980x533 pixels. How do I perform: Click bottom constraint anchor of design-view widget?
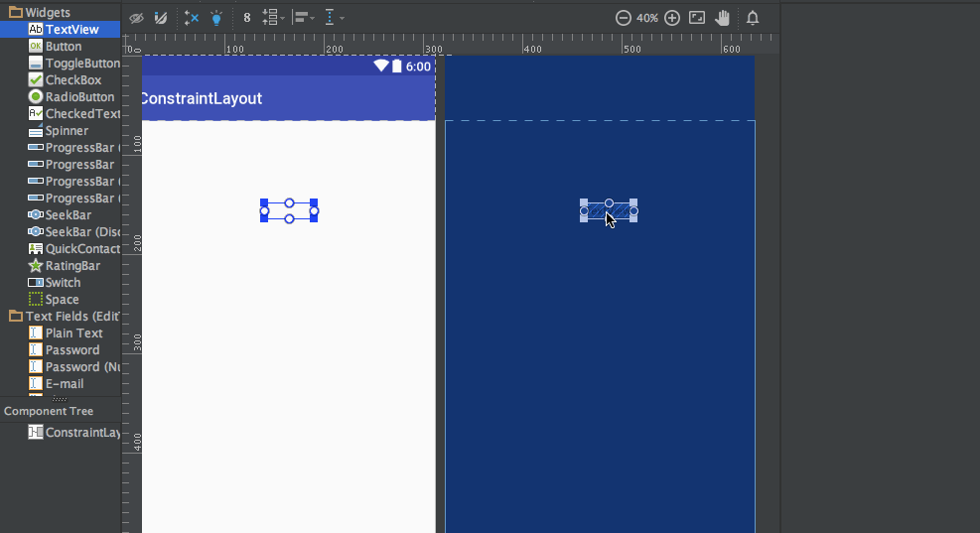(x=289, y=218)
